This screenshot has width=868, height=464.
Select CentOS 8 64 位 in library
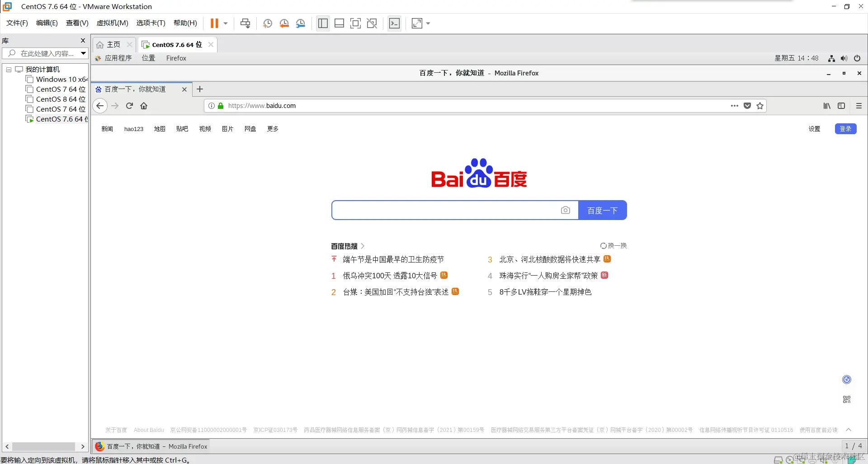(x=56, y=99)
